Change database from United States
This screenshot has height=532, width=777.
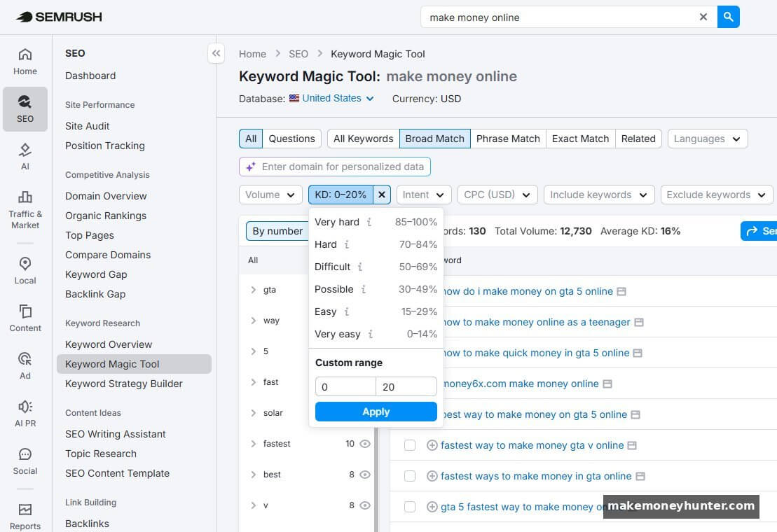[x=331, y=98]
